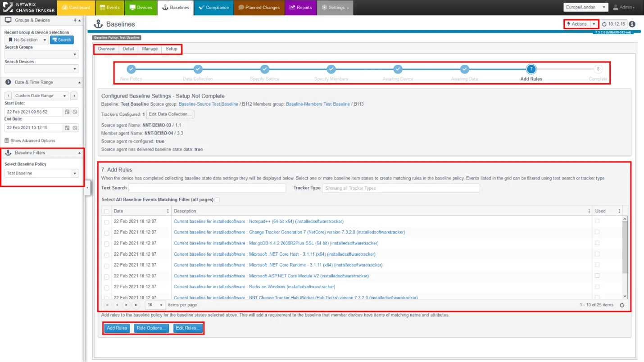Click the info icon beside the clock
The height and width of the screenshot is (362, 644).
tap(632, 24)
